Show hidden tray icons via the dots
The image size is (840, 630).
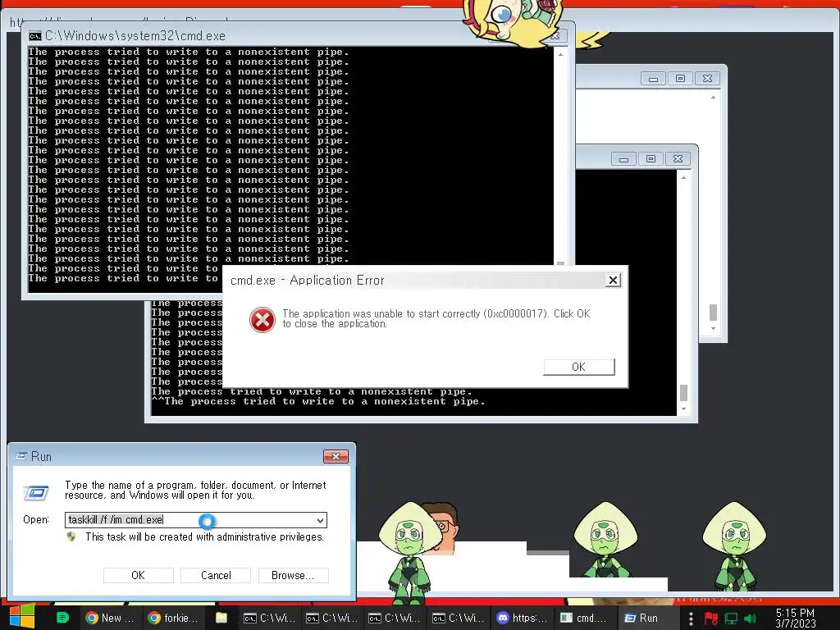pyautogui.click(x=691, y=619)
